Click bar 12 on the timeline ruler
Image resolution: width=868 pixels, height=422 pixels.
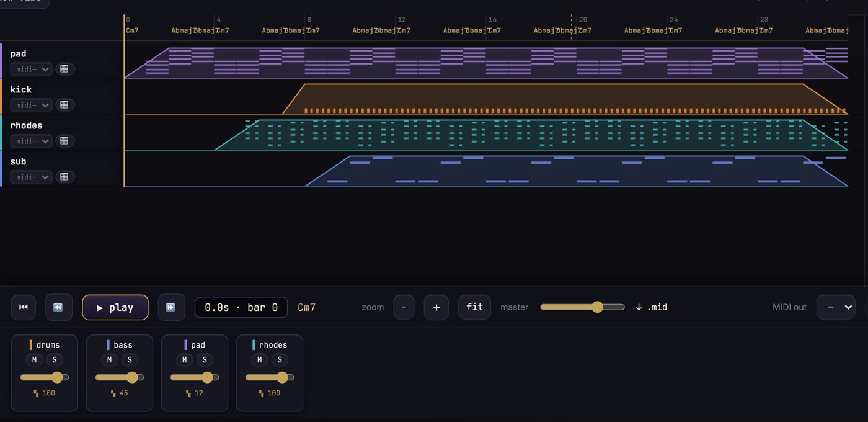(402, 20)
